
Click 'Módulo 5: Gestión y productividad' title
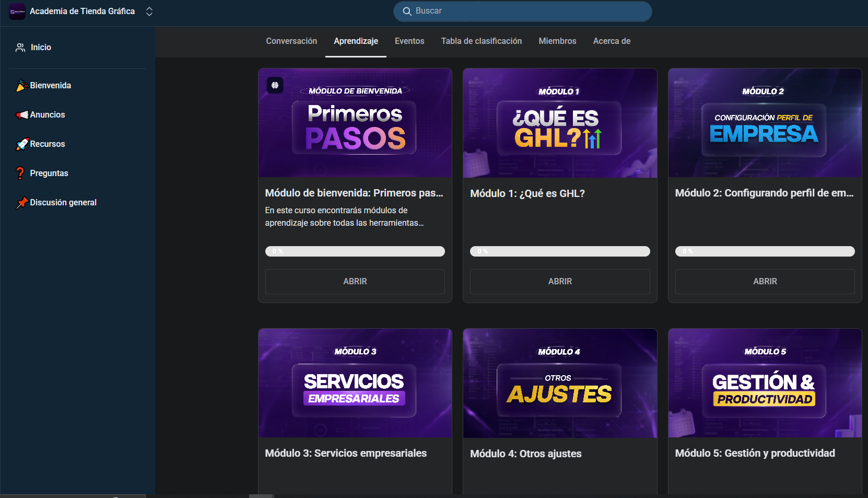[x=755, y=454]
